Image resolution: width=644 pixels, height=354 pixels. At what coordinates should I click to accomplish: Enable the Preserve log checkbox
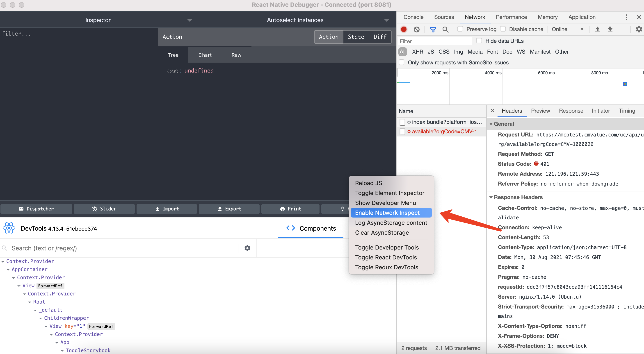point(460,29)
